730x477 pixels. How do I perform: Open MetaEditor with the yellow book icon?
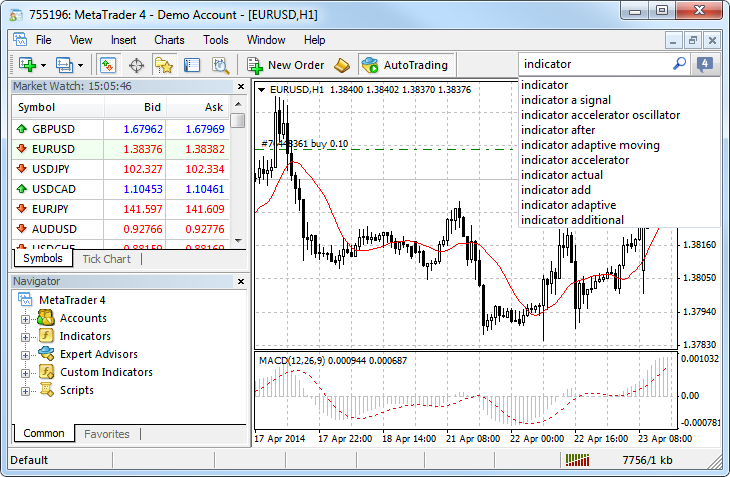342,65
